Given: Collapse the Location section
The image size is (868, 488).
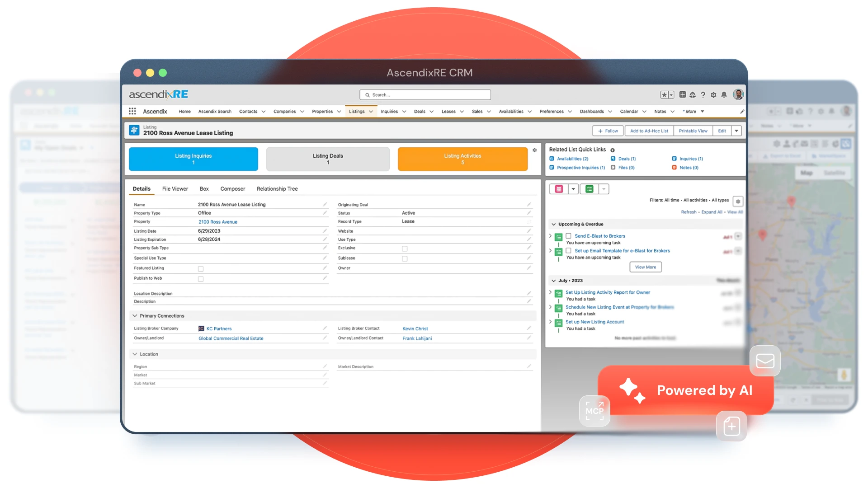Looking at the screenshot, I should click(135, 354).
